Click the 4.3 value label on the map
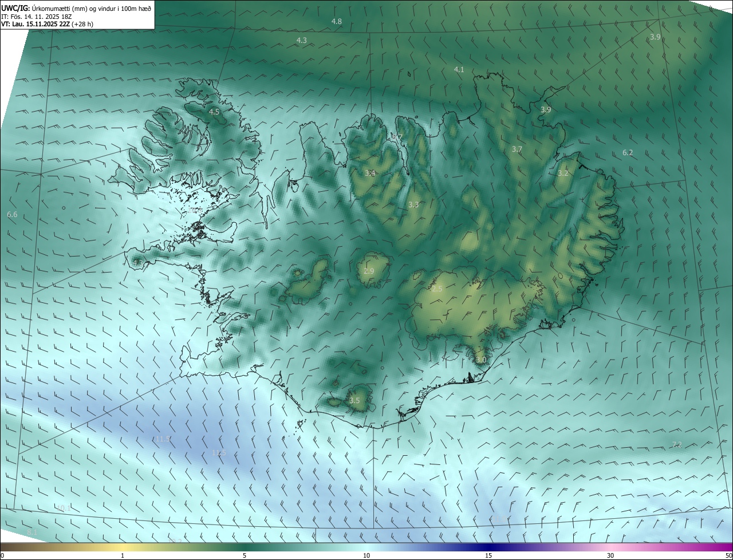Viewport: 733px width, 560px height. coord(302,40)
